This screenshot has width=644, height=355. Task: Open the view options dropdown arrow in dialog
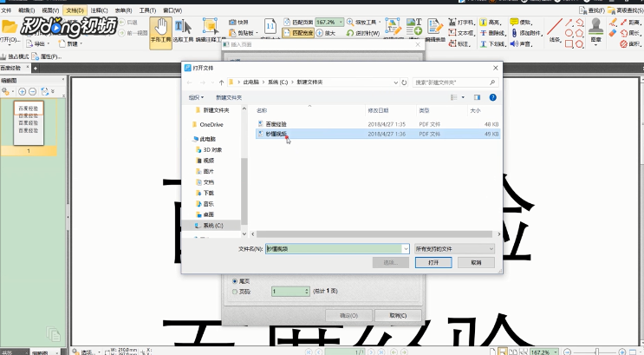[x=464, y=97]
